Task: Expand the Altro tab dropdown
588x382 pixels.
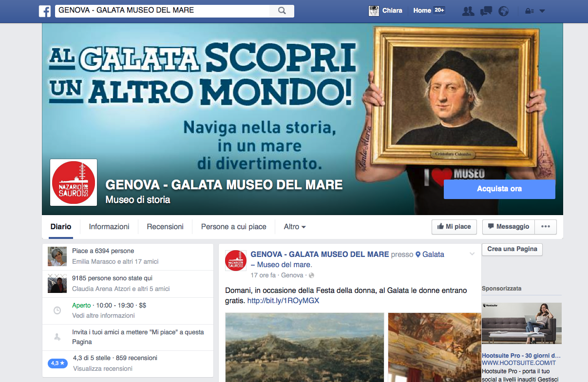Action: [295, 227]
